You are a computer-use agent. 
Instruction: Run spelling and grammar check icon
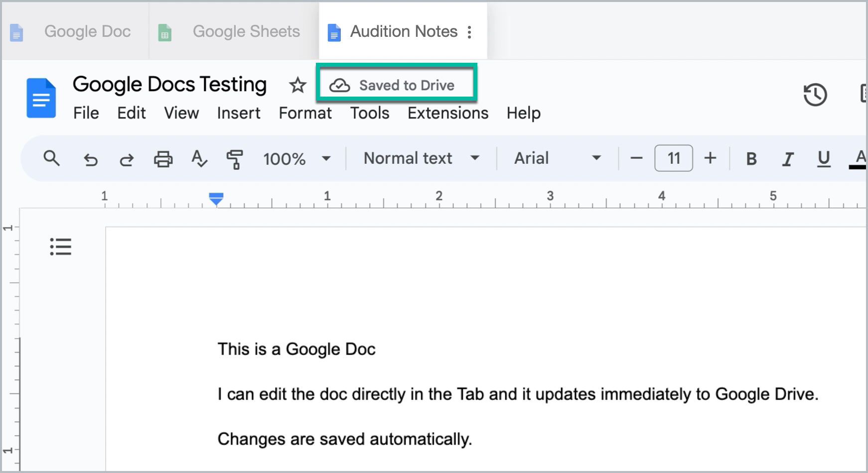coord(199,159)
